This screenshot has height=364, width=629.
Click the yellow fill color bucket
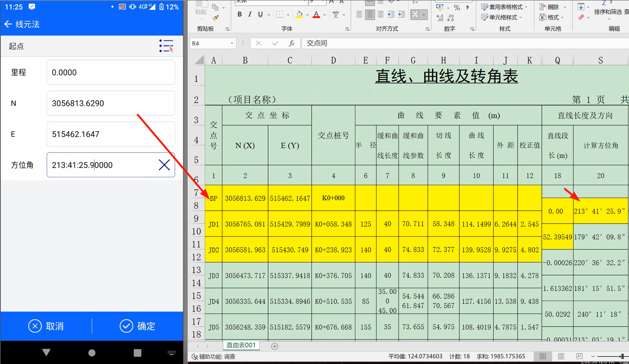(299, 14)
